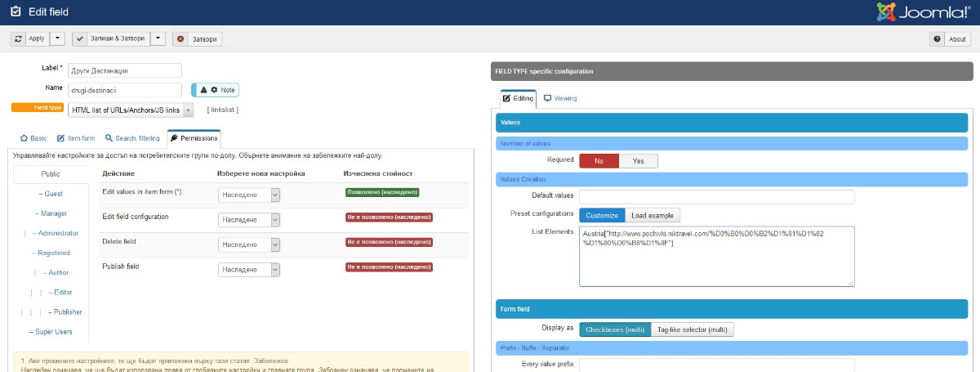980x372 pixels.
Task: Open Edit field configuration permission dropdown
Action: 249,220
